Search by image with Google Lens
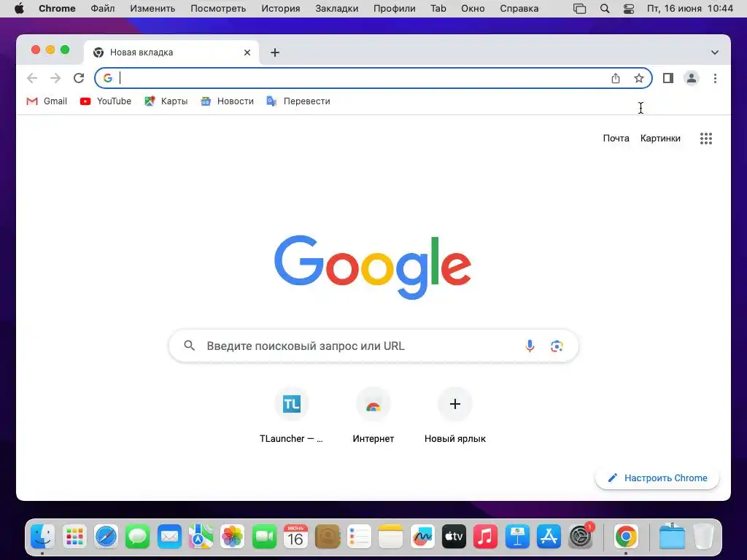The image size is (747, 560). pyautogui.click(x=557, y=346)
